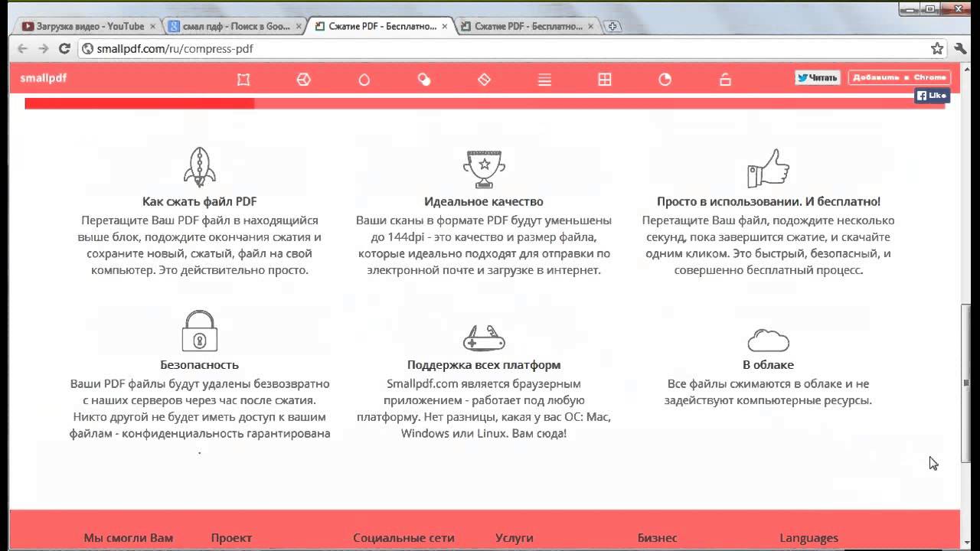Close the last Сжатие PDF tab
Viewport: 980px width, 551px height.
click(x=591, y=26)
